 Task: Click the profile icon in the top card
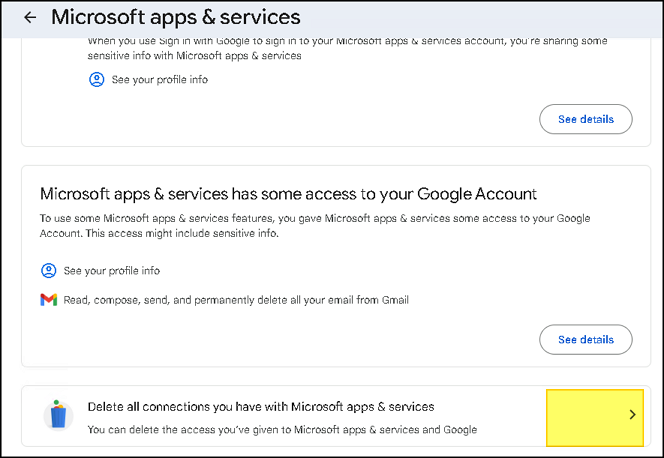(x=97, y=80)
